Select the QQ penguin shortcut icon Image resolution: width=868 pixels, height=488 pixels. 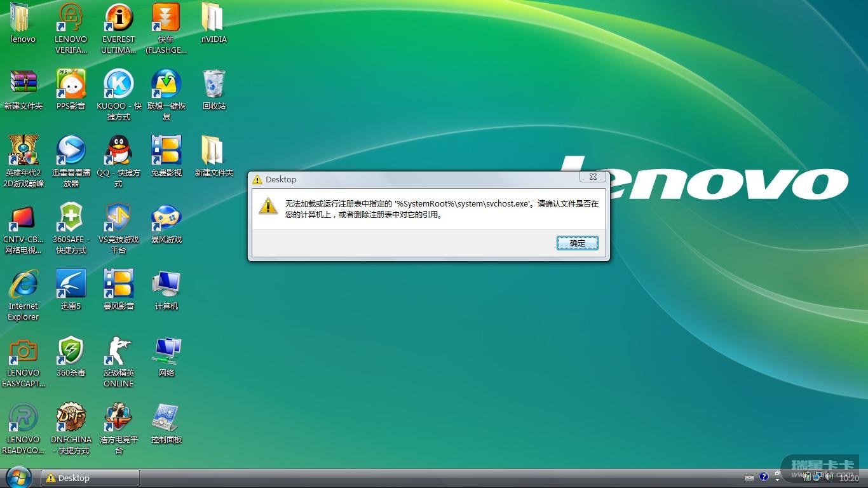119,150
